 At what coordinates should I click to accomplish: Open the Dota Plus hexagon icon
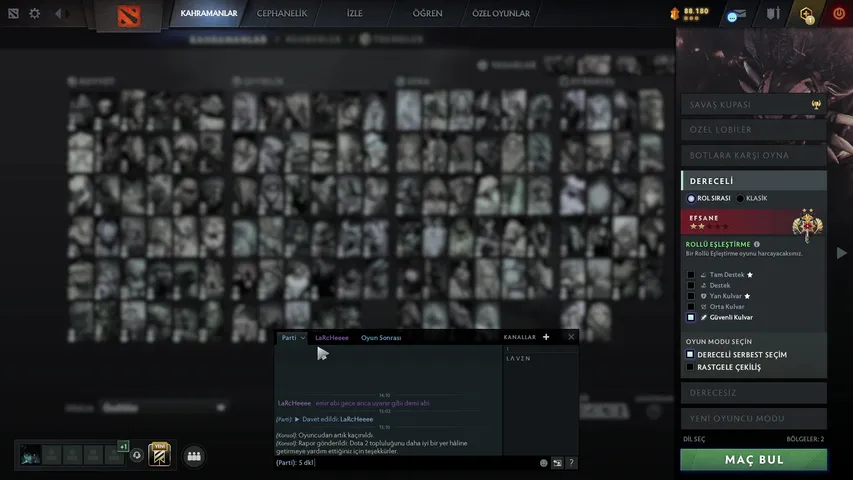pyautogui.click(x=807, y=14)
